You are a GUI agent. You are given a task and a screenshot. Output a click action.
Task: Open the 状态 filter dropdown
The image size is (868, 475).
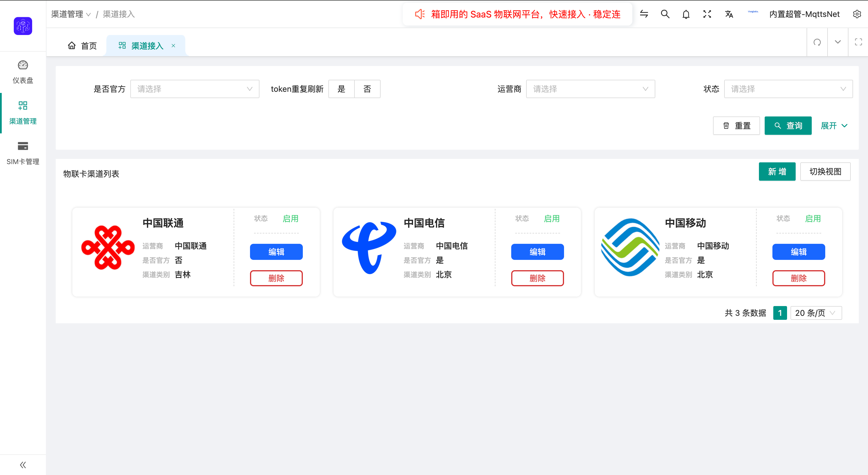(x=788, y=89)
